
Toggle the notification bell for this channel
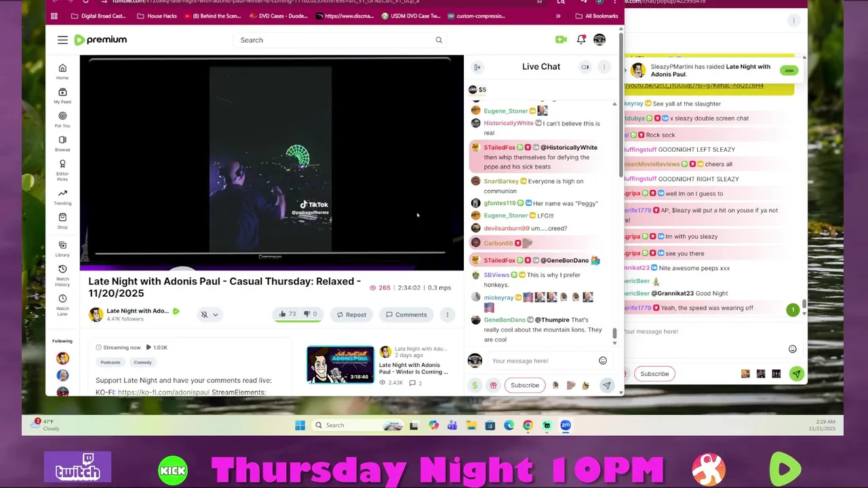[x=204, y=314]
